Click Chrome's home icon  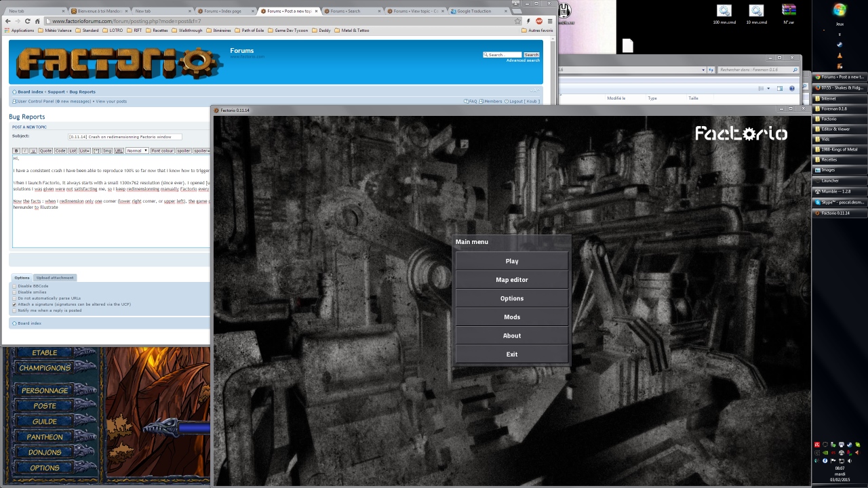37,21
